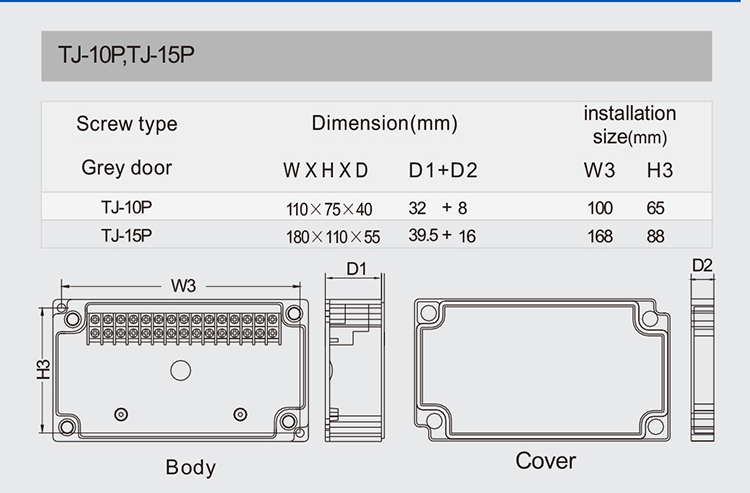Click the Body caption text
The height and width of the screenshot is (493, 750).
coord(190,467)
